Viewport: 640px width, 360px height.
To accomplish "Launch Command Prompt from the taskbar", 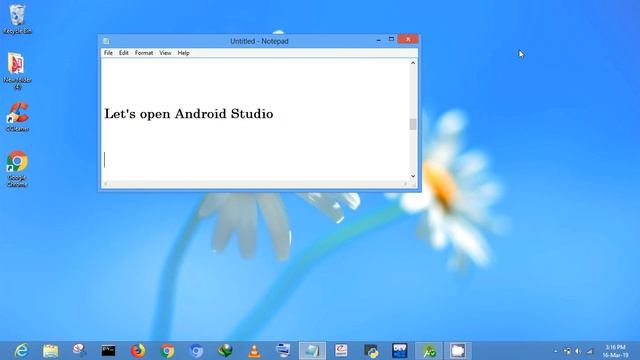I will pyautogui.click(x=108, y=351).
